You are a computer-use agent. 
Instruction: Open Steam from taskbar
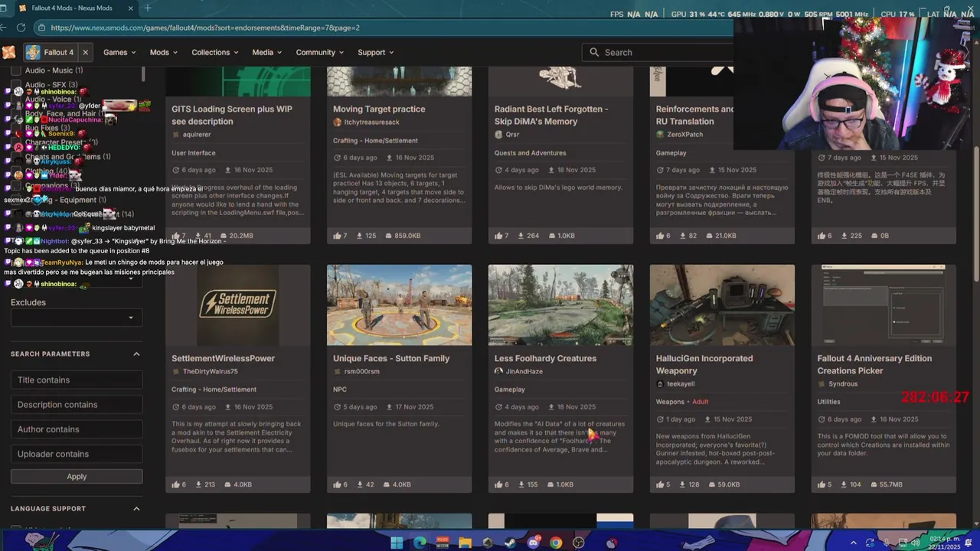511,543
